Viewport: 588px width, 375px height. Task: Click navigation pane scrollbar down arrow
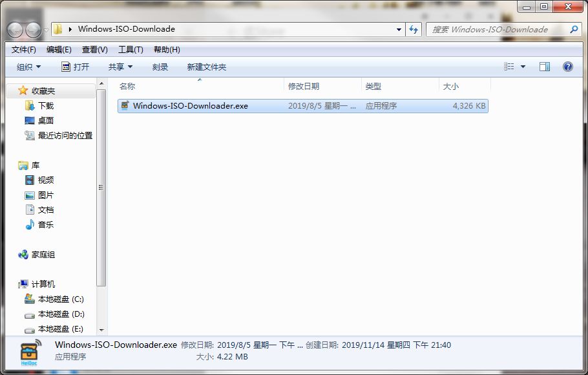101,330
